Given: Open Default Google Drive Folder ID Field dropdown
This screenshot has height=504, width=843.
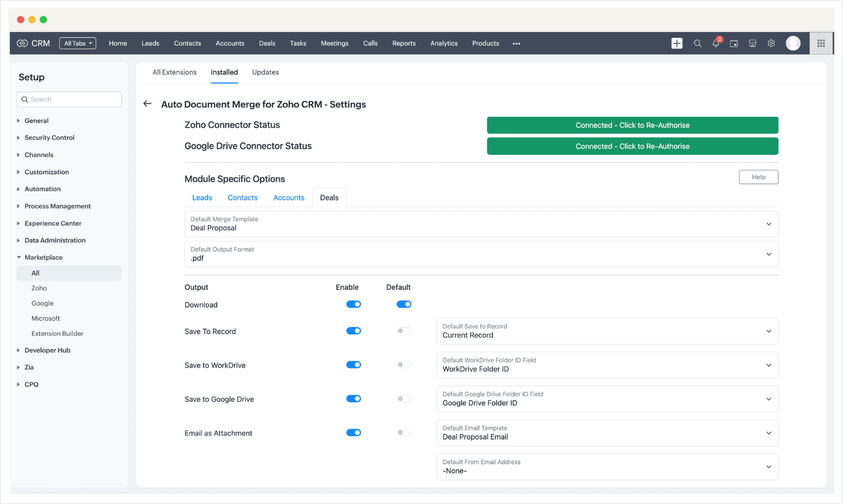Looking at the screenshot, I should 607,399.
